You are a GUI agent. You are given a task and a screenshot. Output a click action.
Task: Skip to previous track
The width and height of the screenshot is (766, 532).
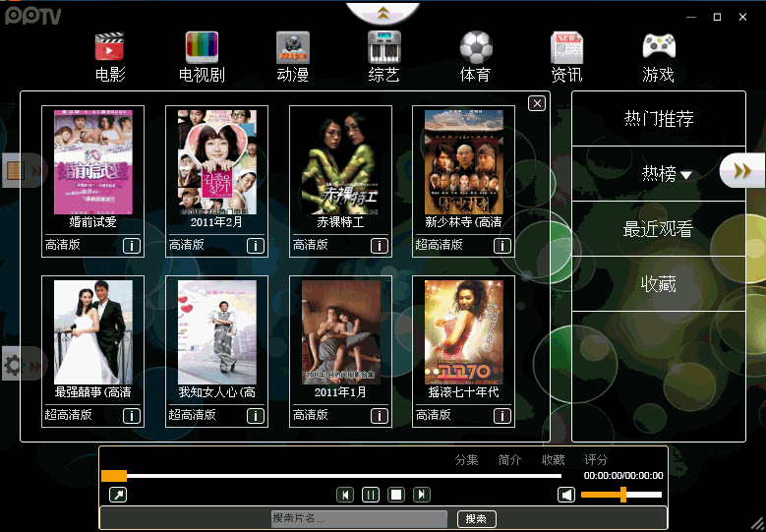point(345,495)
